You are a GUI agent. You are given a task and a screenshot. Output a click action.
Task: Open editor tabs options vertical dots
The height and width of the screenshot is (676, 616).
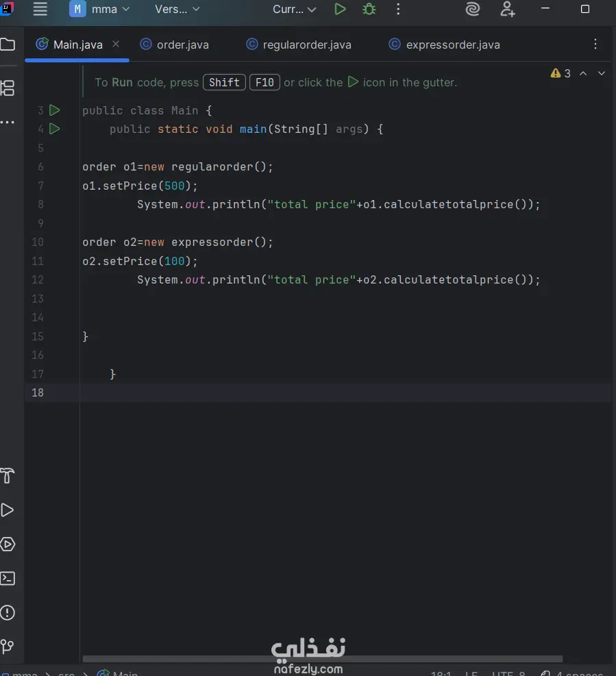[x=595, y=44]
